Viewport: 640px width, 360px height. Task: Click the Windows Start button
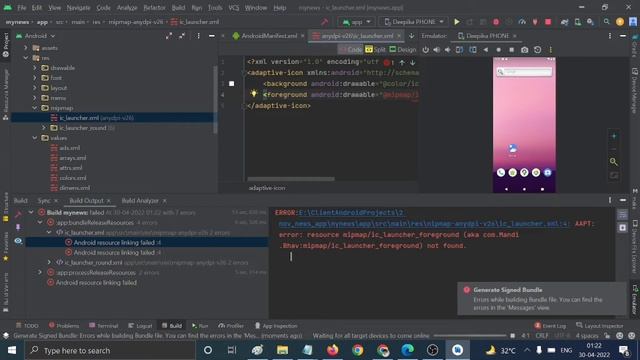(x=12, y=350)
